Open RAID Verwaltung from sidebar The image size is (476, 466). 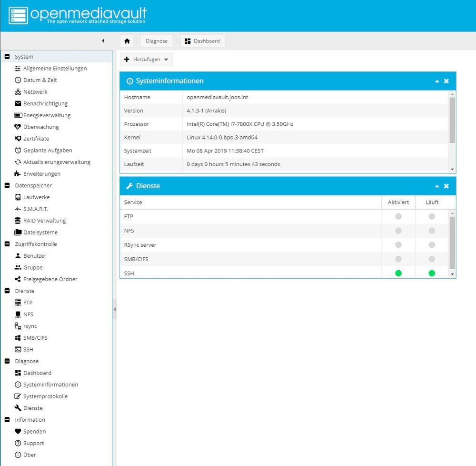pyautogui.click(x=44, y=221)
